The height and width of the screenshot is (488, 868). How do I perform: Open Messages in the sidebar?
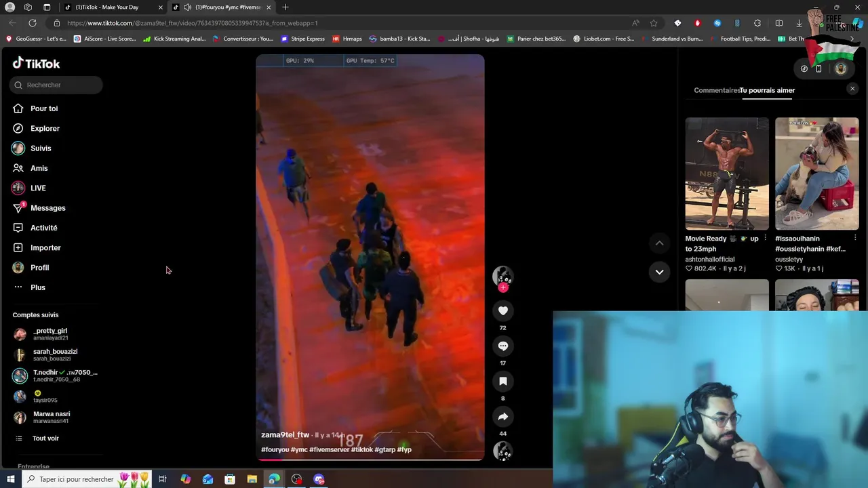click(47, 208)
